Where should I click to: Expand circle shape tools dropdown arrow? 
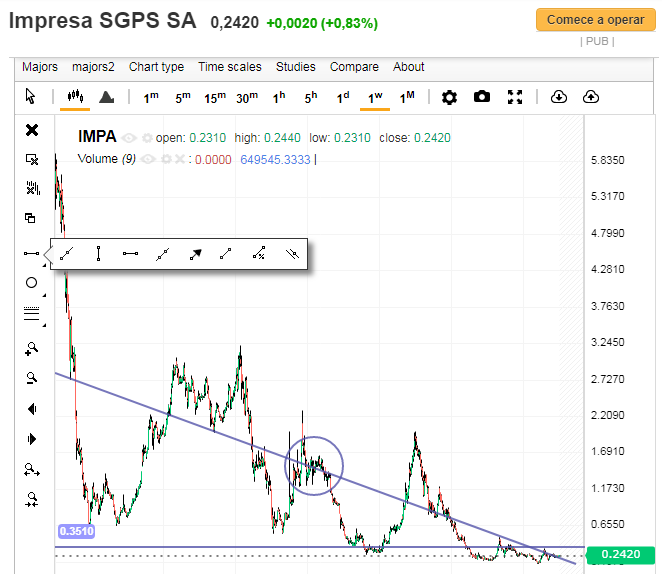pyautogui.click(x=44, y=295)
